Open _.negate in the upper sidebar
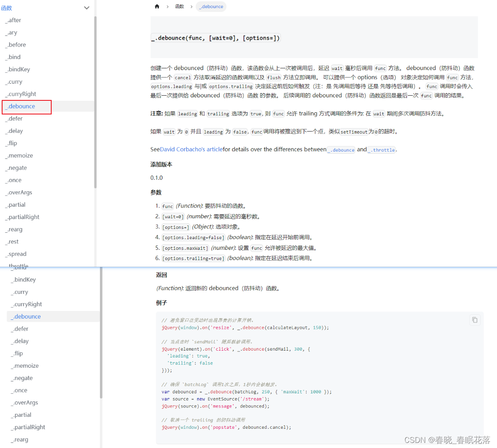 click(x=16, y=168)
